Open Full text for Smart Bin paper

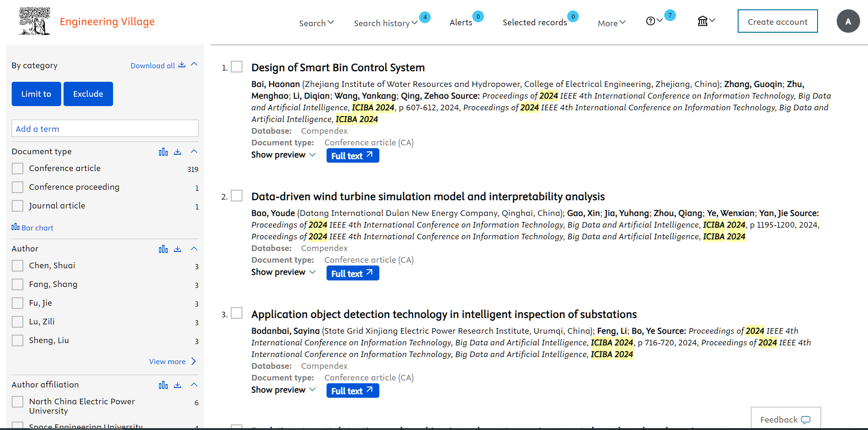click(x=353, y=156)
